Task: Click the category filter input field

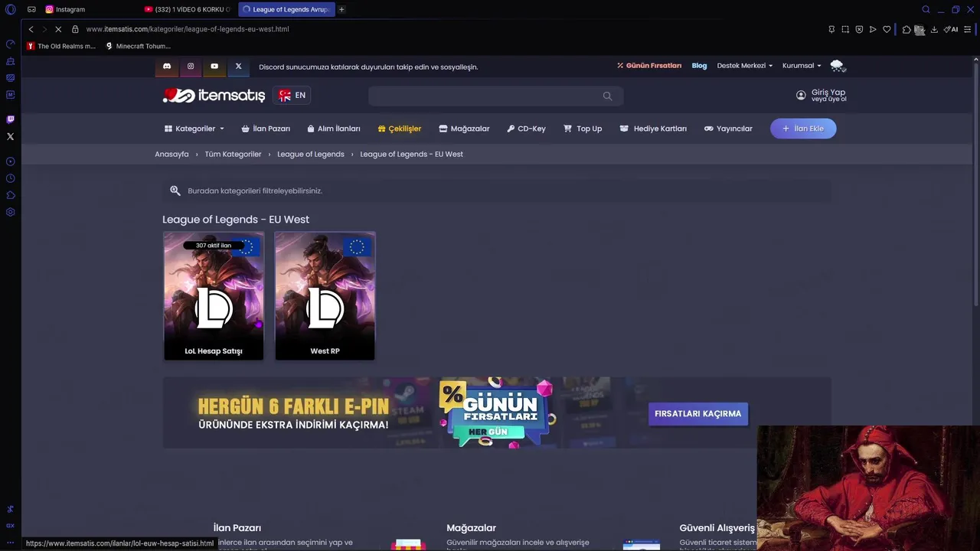Action: point(497,191)
